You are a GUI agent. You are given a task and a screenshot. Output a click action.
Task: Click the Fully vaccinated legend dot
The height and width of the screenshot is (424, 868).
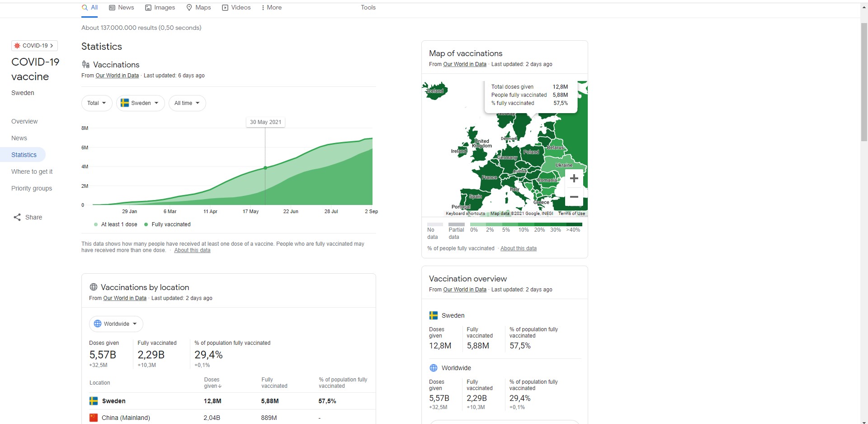click(146, 224)
